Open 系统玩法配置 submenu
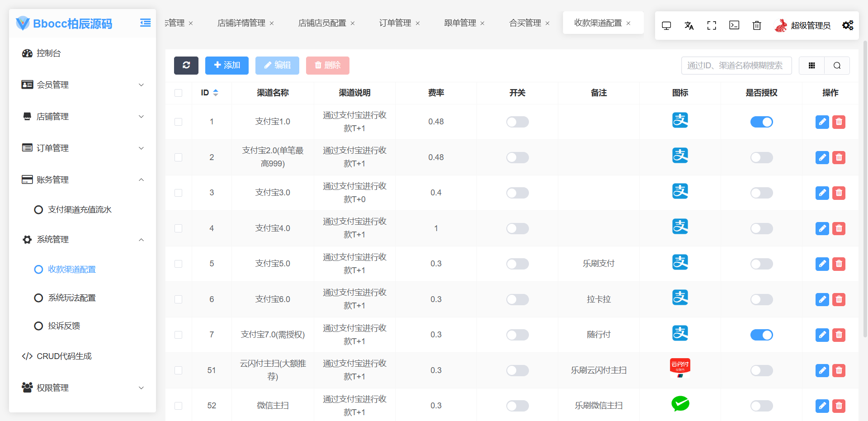 tap(82, 298)
